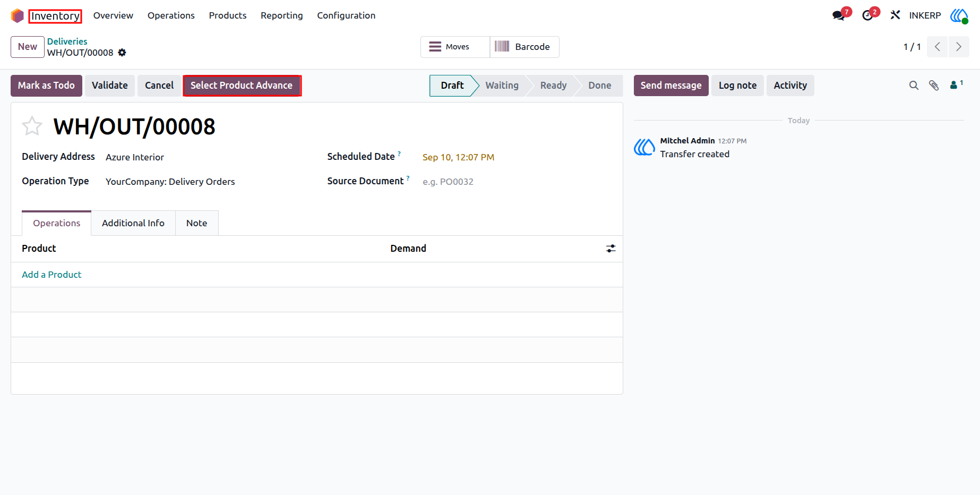Click the debug tools wrench icon
Image resolution: width=980 pixels, height=495 pixels.
tap(896, 15)
